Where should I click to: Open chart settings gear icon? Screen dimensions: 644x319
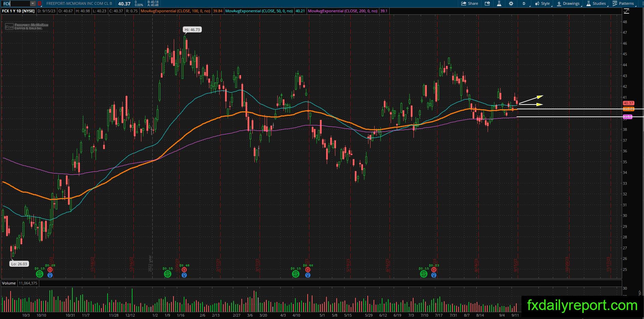(x=511, y=3)
